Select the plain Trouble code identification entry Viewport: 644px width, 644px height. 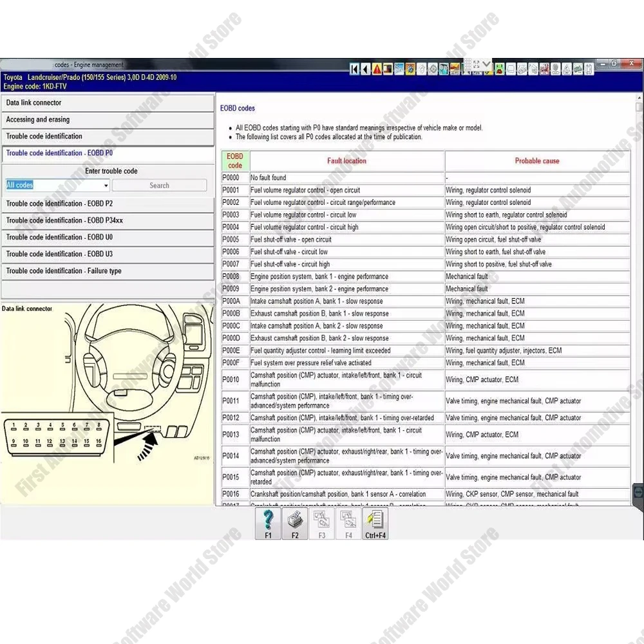(108, 137)
